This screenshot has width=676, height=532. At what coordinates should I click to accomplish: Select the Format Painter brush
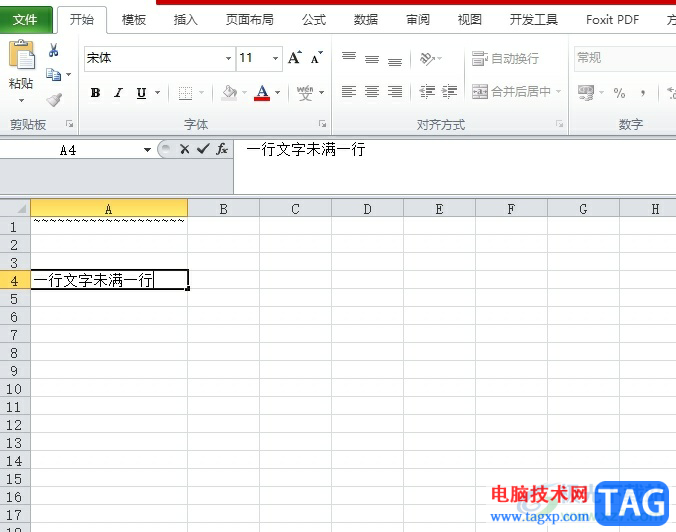54,100
